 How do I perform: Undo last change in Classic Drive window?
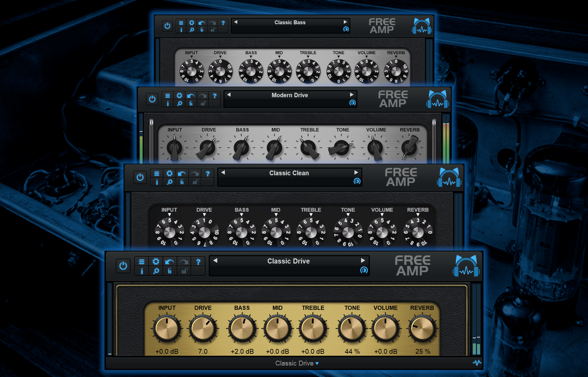pyautogui.click(x=170, y=262)
